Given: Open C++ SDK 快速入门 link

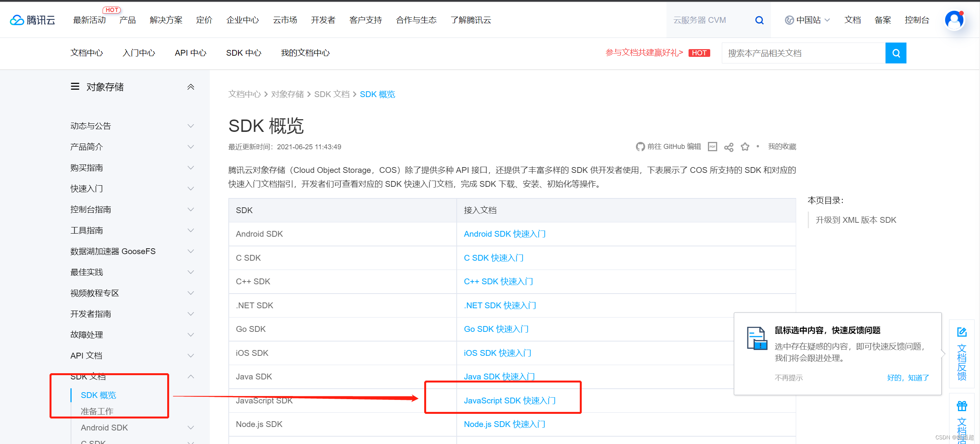Looking at the screenshot, I should click(x=499, y=282).
